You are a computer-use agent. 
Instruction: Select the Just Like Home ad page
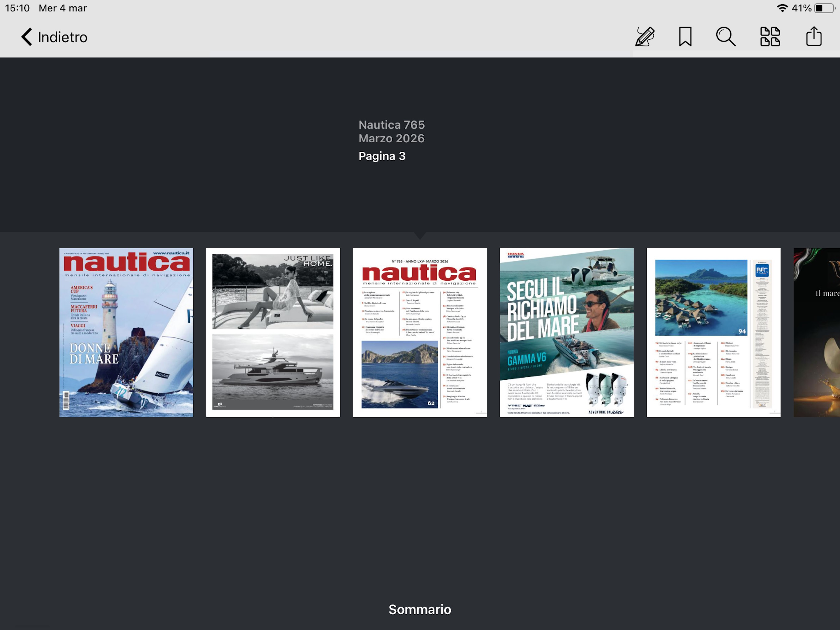click(x=273, y=333)
